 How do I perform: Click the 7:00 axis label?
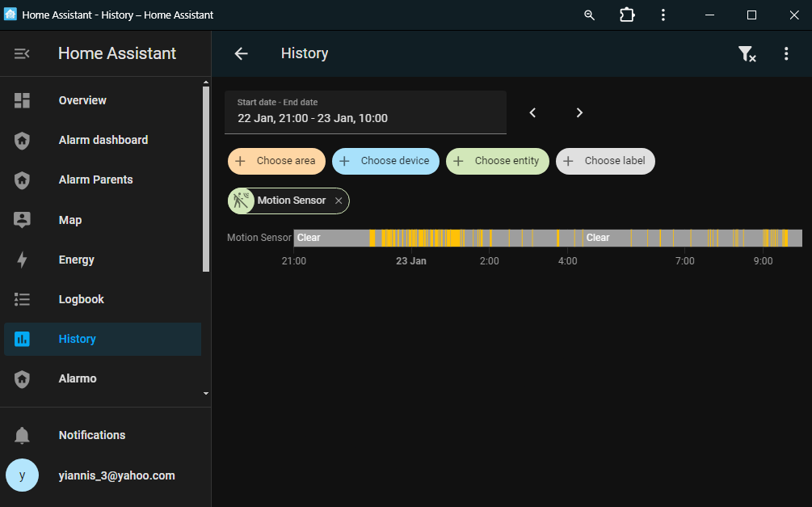coord(684,261)
